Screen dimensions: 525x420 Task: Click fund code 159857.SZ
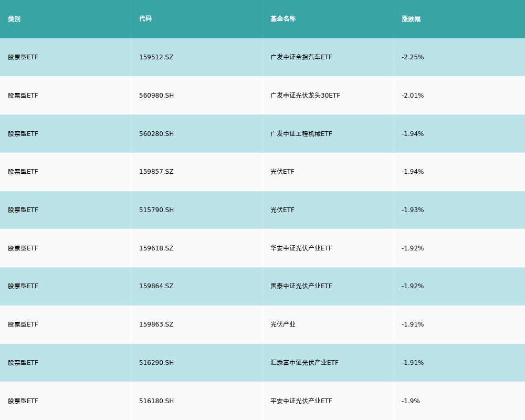(156, 172)
